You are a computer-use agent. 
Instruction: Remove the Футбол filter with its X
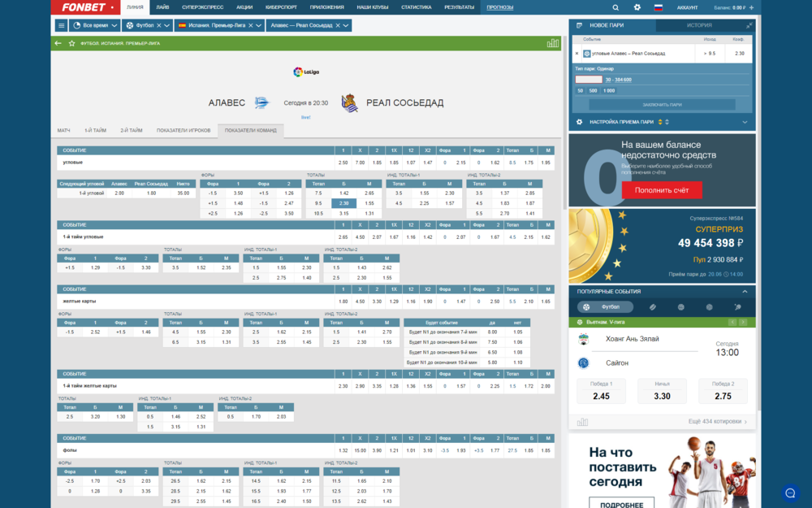tap(158, 25)
